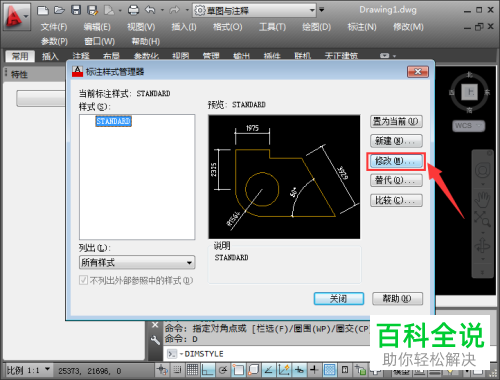Toggle Polar Tracking in status bar
Screen dimensions: 500x380
pos(223,370)
